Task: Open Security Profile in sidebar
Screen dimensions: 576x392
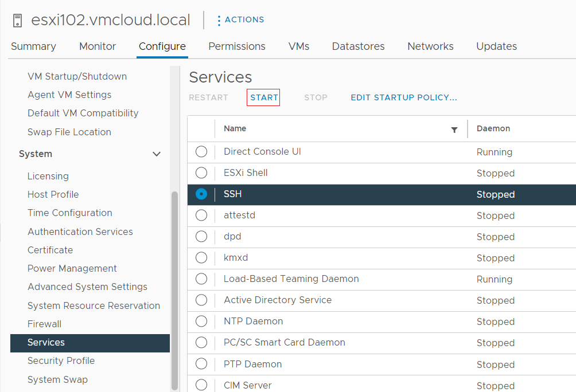Action: (61, 360)
